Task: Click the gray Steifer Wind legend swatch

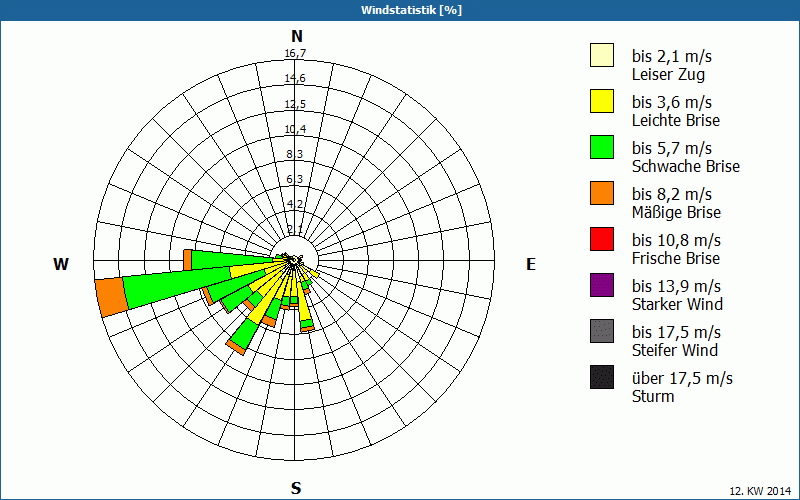Action: [x=602, y=331]
